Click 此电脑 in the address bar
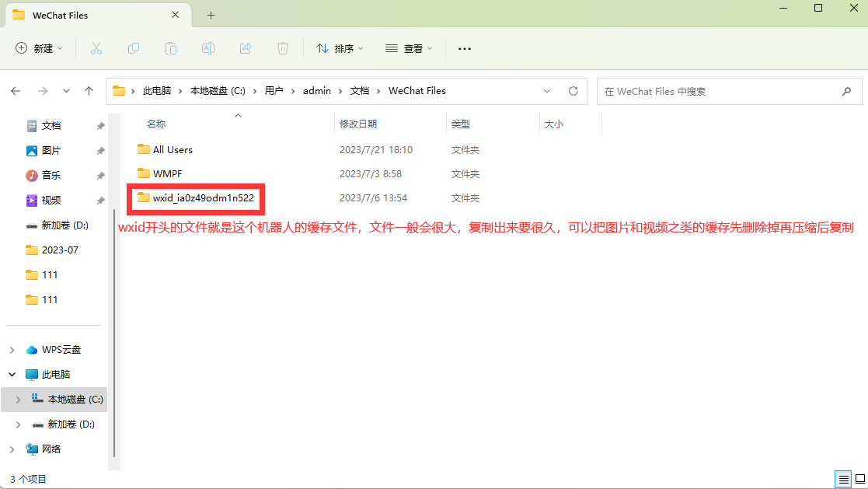Viewport: 868px width, 489px height. click(x=157, y=91)
